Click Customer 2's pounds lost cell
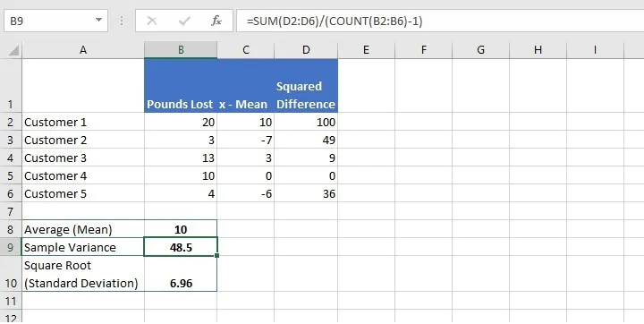The image size is (644, 324). 181,140
